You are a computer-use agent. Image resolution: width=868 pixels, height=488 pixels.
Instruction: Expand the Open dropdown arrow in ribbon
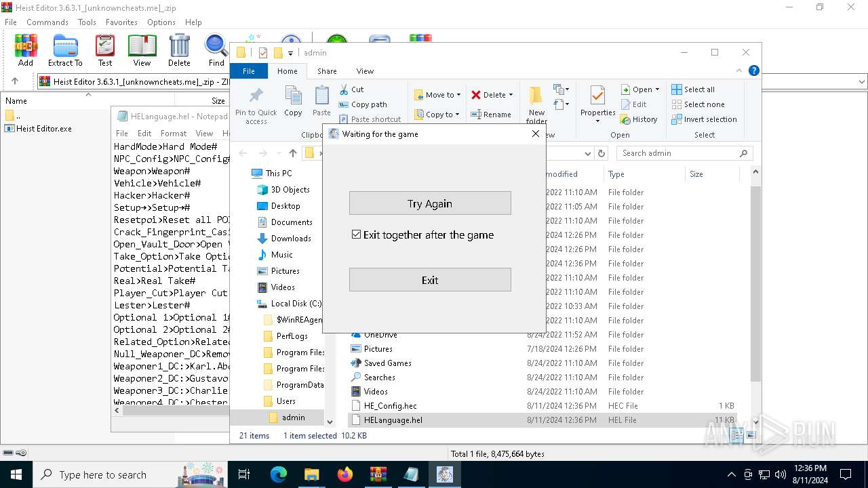pos(657,89)
